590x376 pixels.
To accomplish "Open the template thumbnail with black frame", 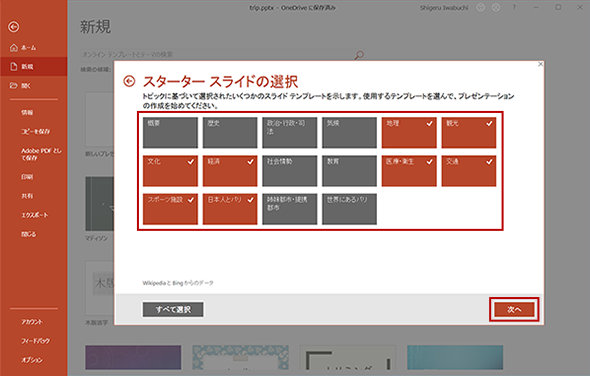I will [348, 358].
